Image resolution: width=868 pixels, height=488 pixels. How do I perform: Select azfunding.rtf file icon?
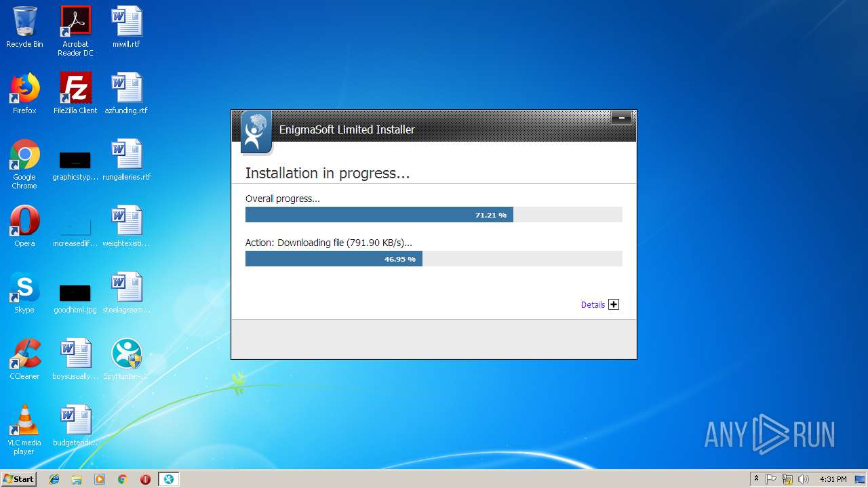pyautogui.click(x=126, y=94)
